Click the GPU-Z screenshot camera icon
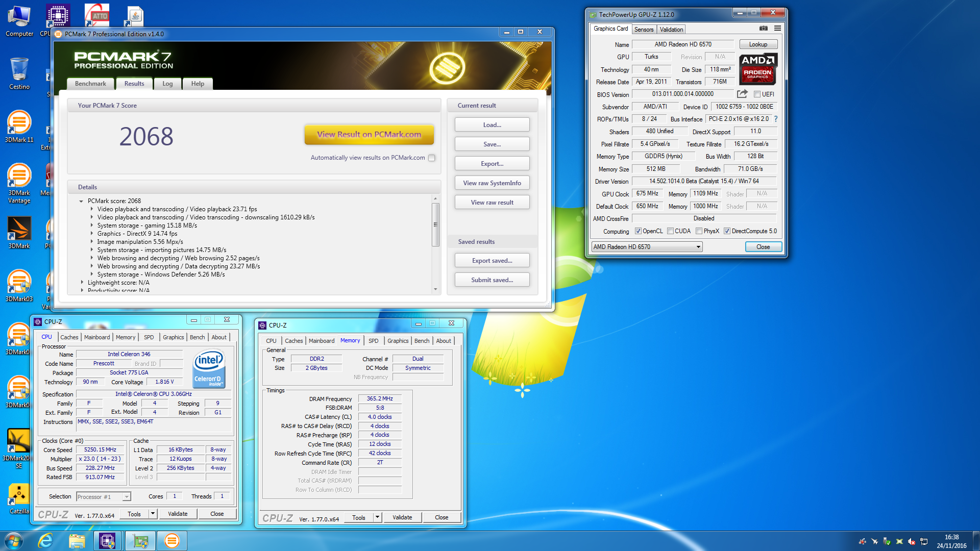 pyautogui.click(x=763, y=29)
